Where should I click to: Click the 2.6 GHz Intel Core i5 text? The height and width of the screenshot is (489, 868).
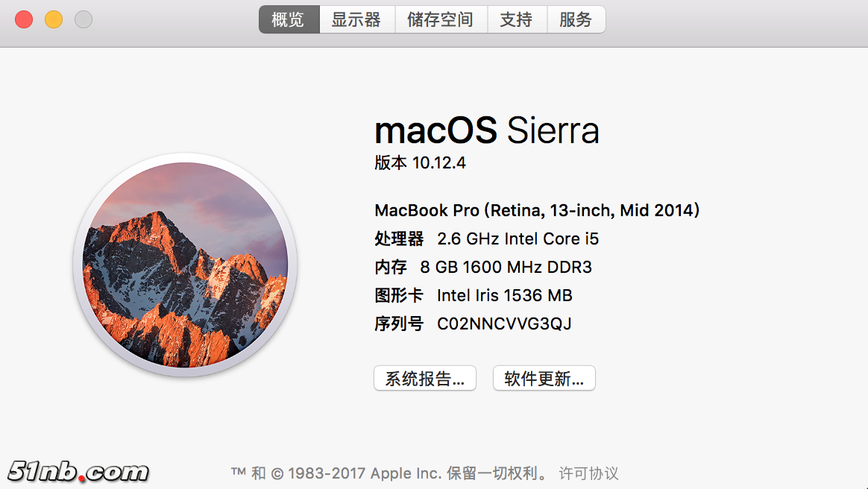(518, 239)
